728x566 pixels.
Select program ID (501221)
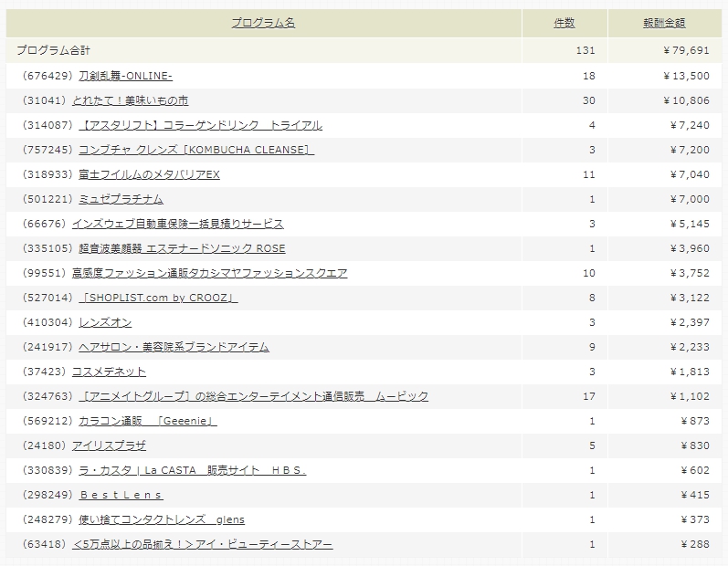(x=47, y=199)
